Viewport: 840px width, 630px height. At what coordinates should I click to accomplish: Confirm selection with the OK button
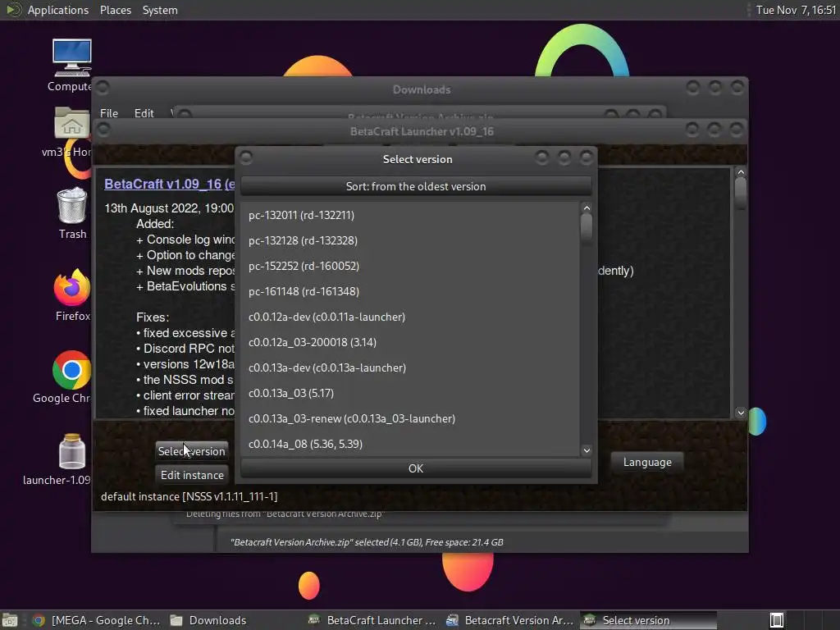(416, 468)
